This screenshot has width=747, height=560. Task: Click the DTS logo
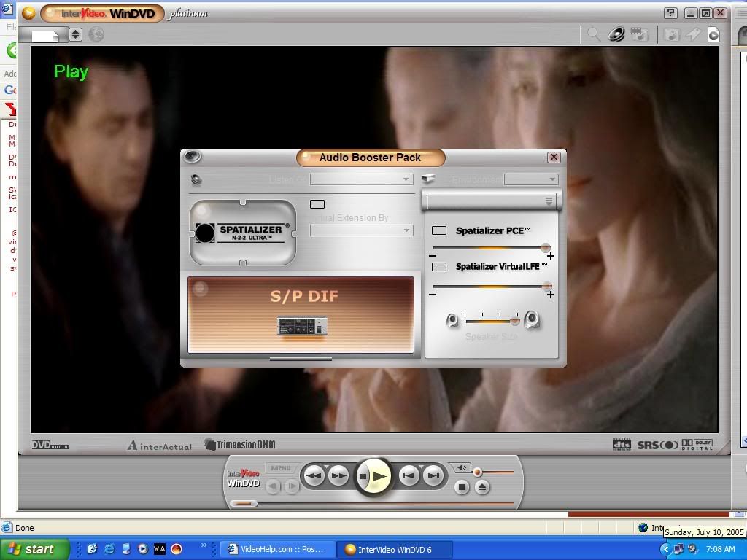point(622,445)
